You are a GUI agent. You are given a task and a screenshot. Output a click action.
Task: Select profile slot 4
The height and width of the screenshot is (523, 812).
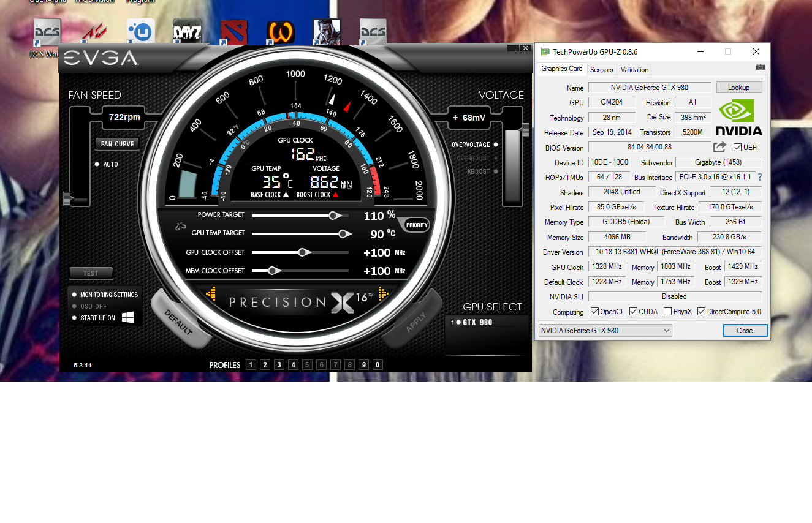(x=293, y=365)
